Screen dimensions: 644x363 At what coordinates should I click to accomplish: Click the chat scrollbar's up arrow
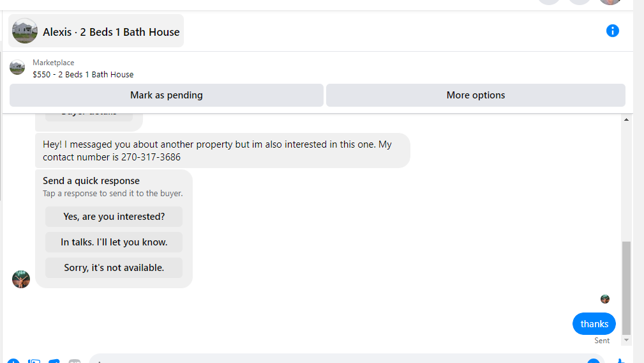[x=626, y=120]
